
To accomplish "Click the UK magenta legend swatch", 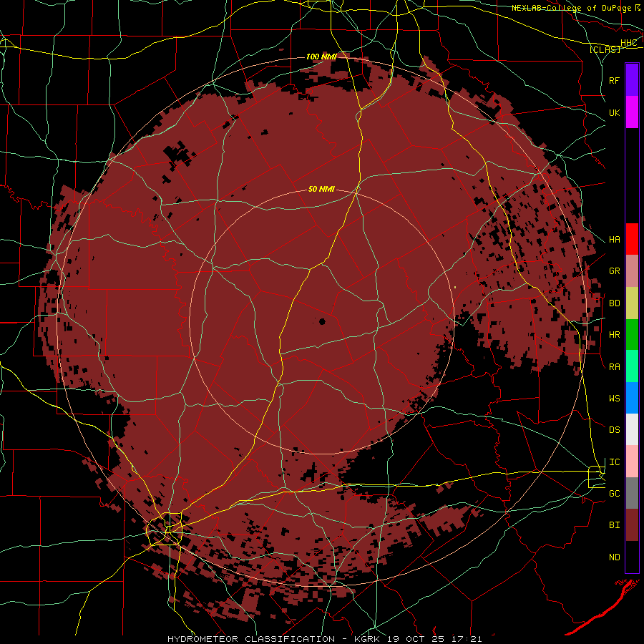I will (632, 112).
